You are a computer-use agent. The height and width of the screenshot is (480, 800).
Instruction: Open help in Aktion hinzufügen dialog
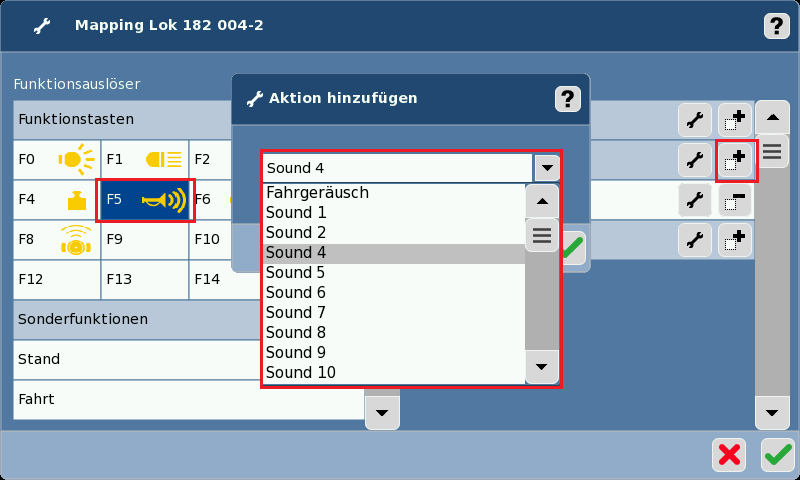click(567, 98)
